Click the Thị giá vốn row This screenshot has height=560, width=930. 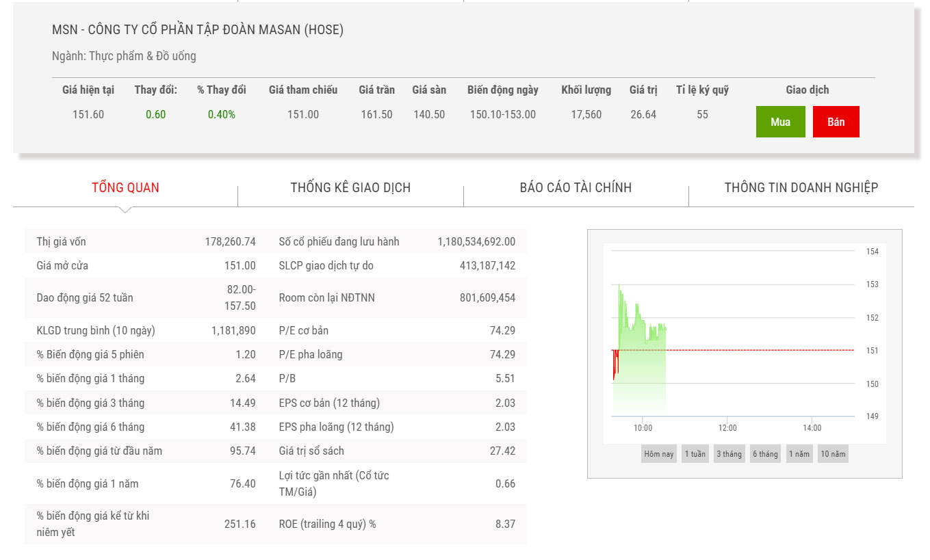(x=146, y=241)
